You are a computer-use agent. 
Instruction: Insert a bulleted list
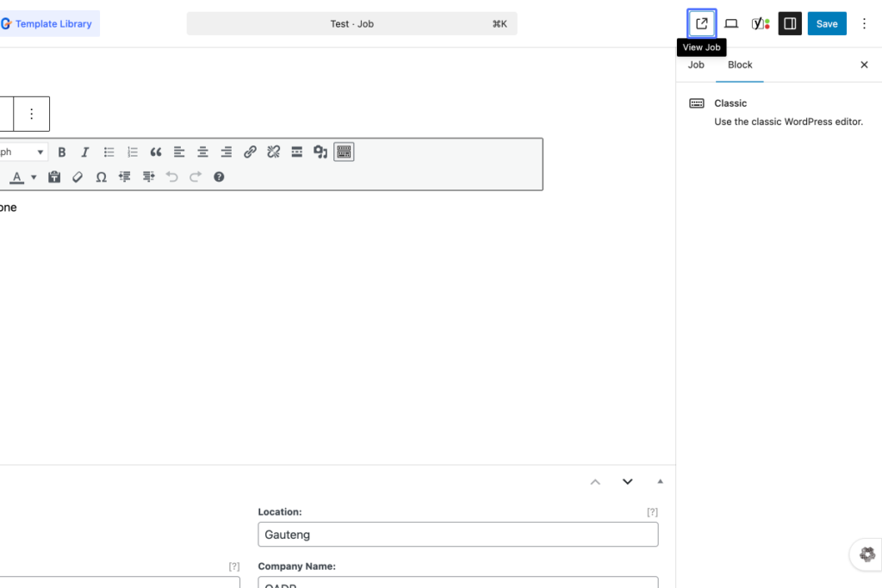pyautogui.click(x=109, y=152)
